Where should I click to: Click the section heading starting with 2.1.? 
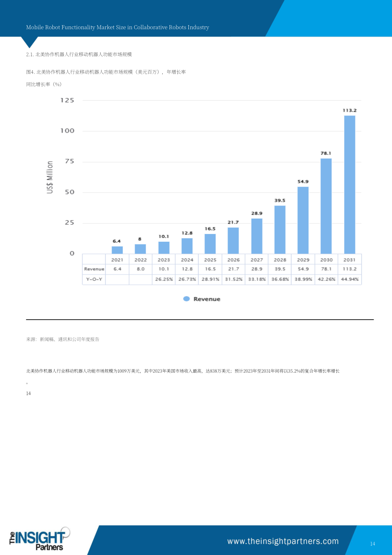79,54
